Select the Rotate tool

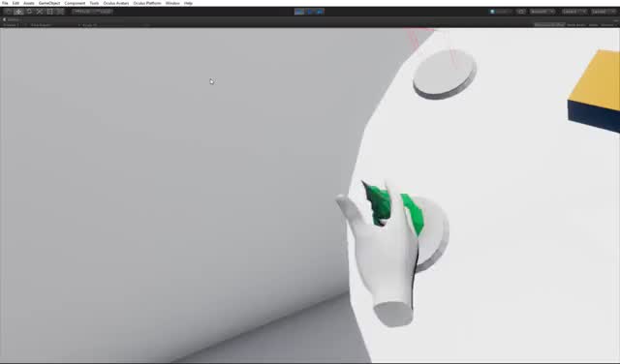29,12
